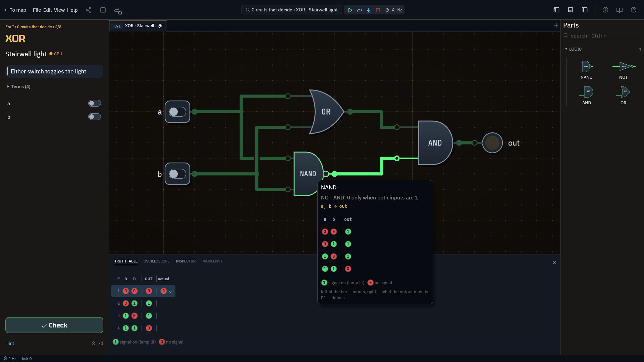Screen dimensions: 644x362
Task: Click the Hint link
Action: (10, 343)
